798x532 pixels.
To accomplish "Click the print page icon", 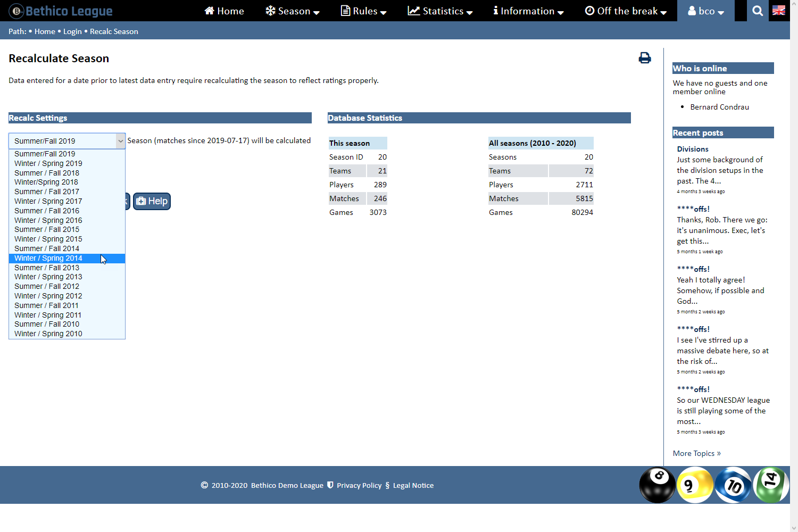I will pos(644,58).
